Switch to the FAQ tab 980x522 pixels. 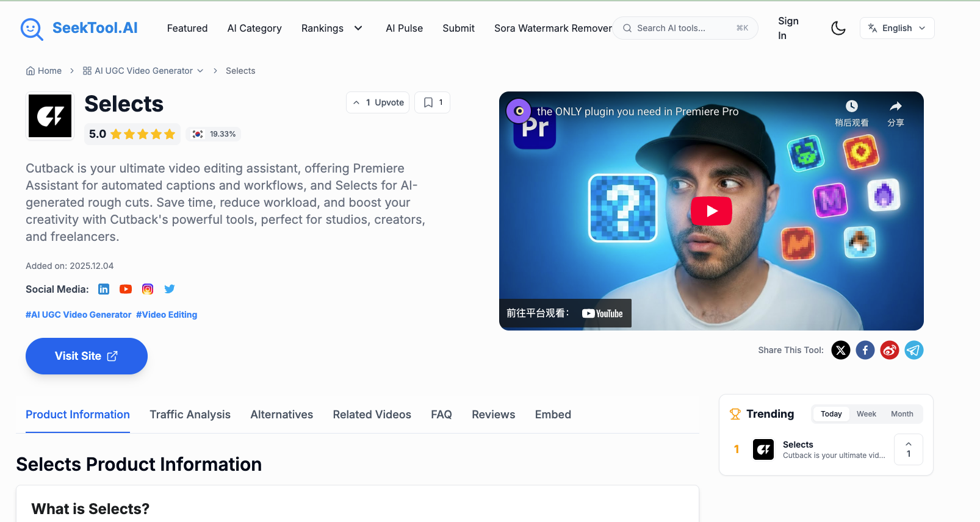click(x=441, y=415)
